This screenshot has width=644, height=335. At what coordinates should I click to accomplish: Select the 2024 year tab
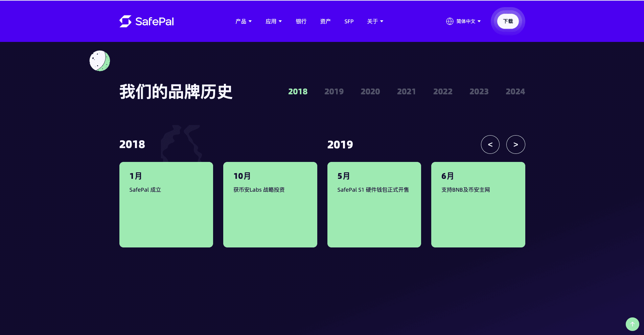515,92
